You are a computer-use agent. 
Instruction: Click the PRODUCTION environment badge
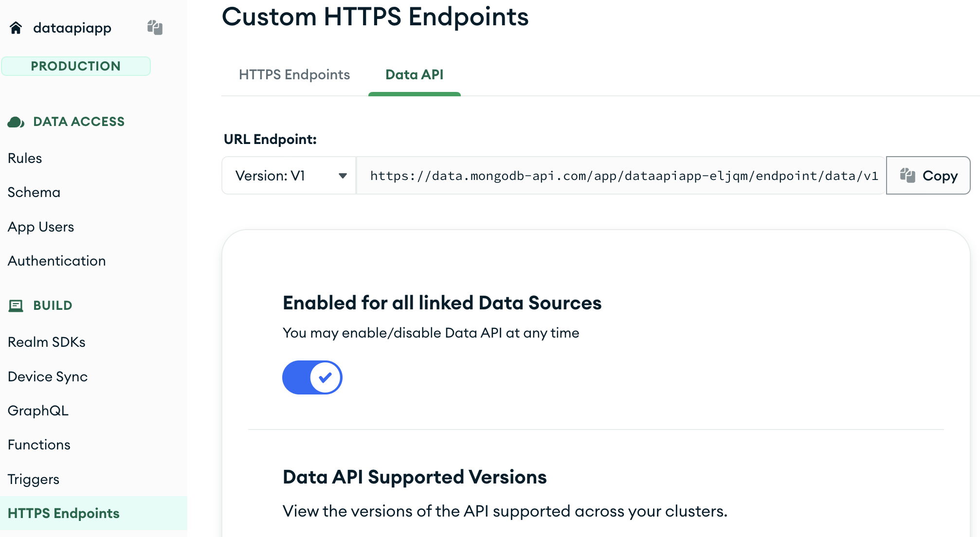(76, 66)
